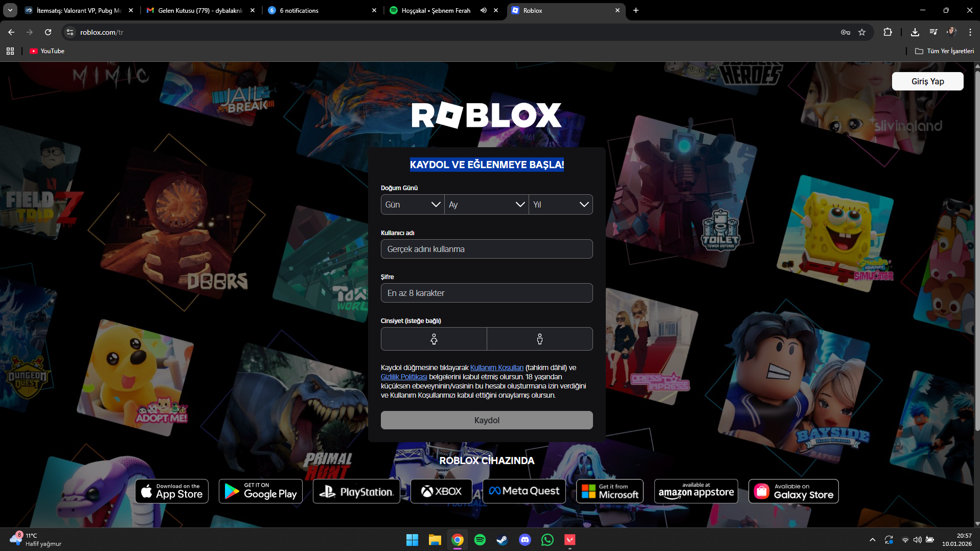The width and height of the screenshot is (980, 551).
Task: Click the XBOX store badge
Action: pyautogui.click(x=441, y=491)
